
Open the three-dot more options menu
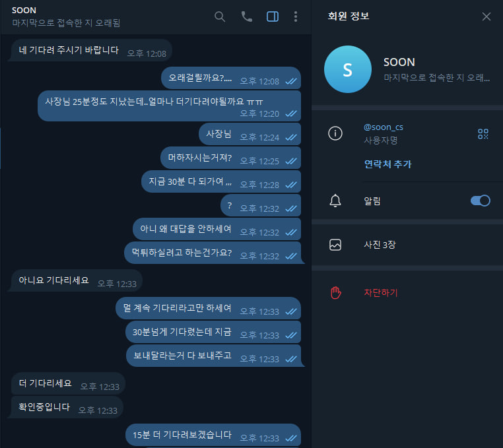[x=296, y=16]
